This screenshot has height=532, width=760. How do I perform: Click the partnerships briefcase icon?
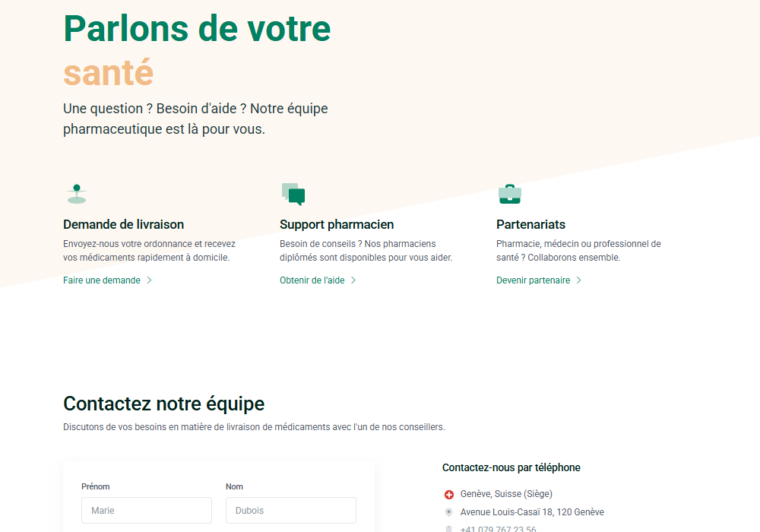(x=509, y=194)
